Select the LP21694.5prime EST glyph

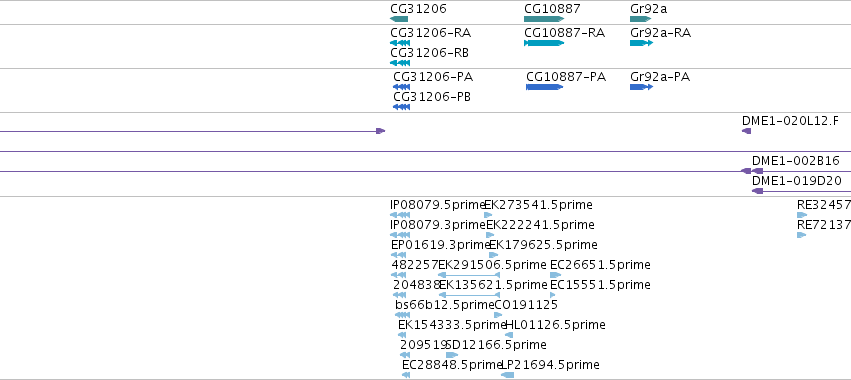pyautogui.click(x=507, y=375)
